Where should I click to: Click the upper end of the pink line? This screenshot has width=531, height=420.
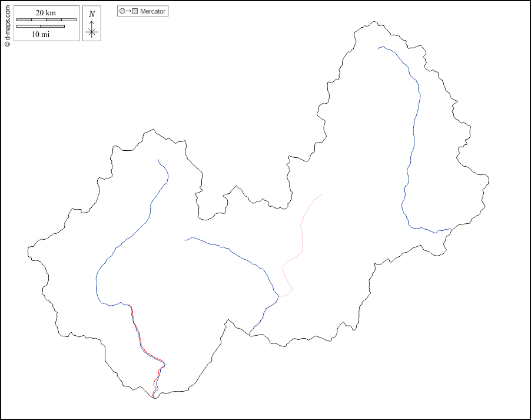tap(320, 194)
